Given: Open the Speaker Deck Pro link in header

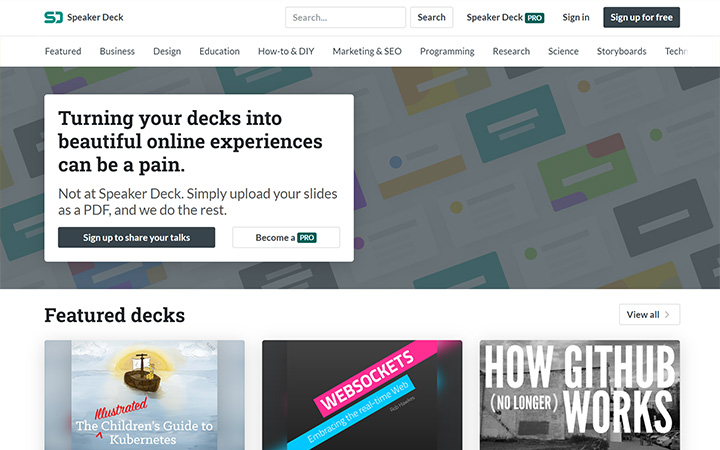Looking at the screenshot, I should pyautogui.click(x=505, y=17).
